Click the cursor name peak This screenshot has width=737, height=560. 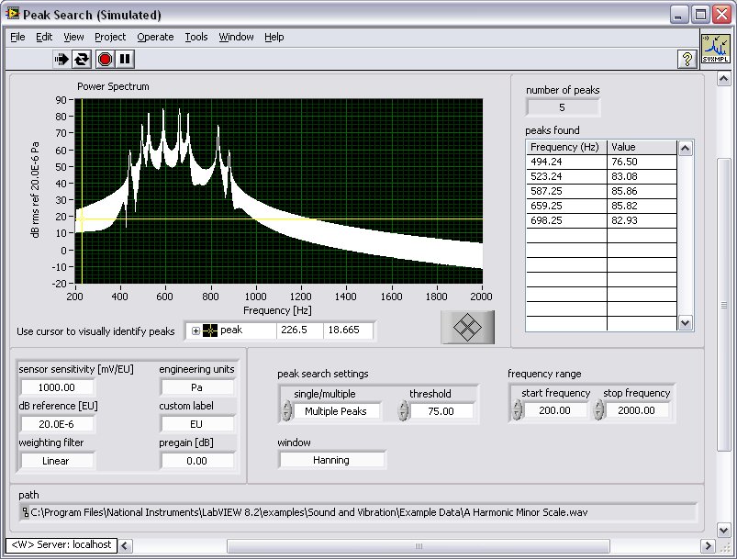pos(247,330)
